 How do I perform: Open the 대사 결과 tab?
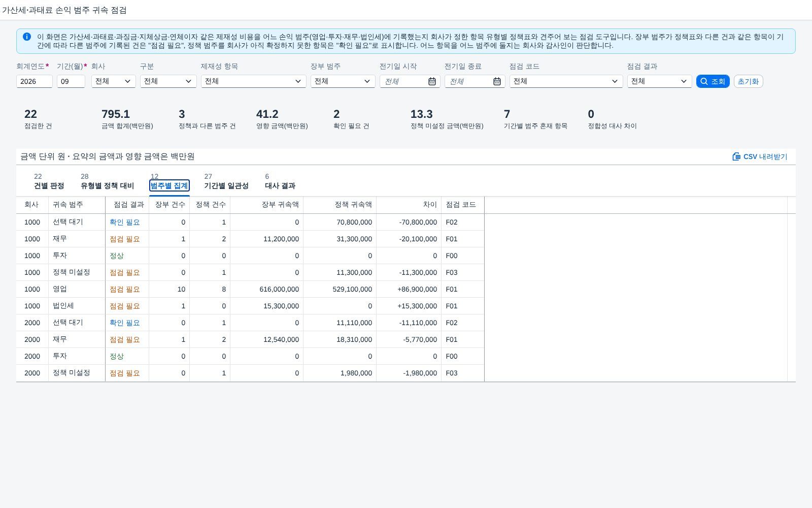click(280, 181)
